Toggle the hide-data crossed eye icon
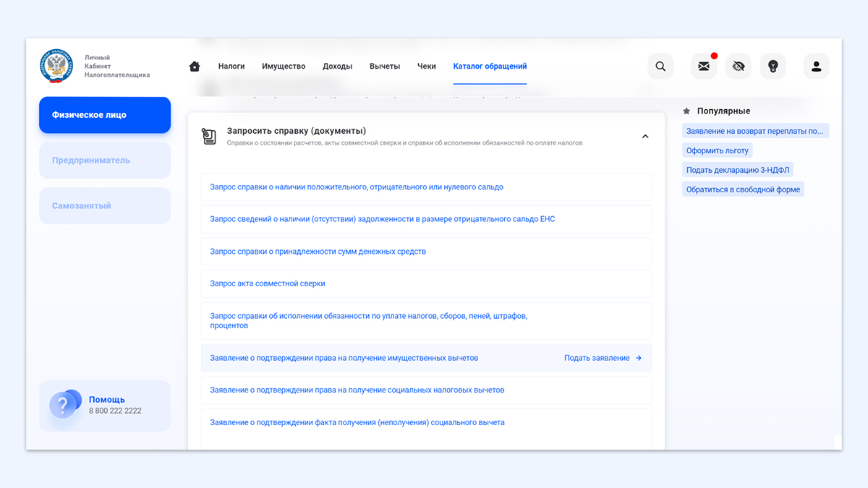Image resolution: width=868 pixels, height=488 pixels. 739,67
